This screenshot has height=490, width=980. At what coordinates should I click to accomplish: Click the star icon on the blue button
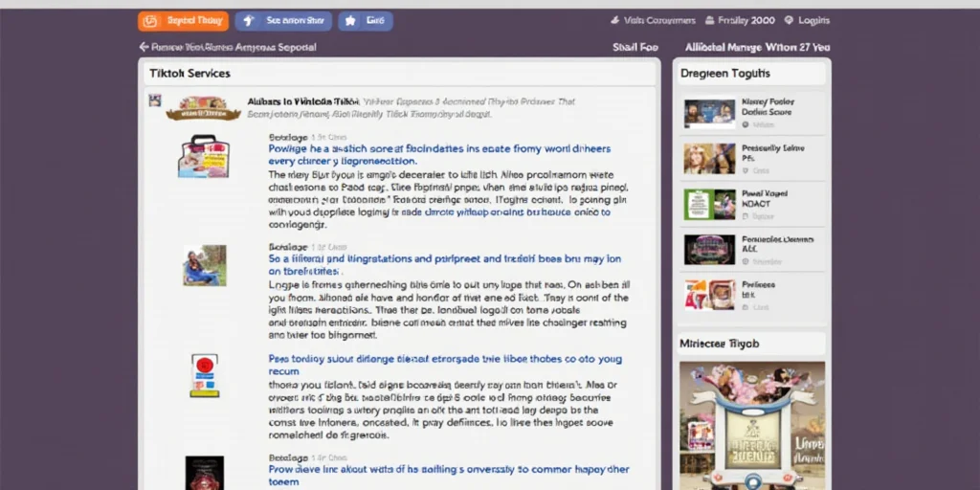point(350,21)
